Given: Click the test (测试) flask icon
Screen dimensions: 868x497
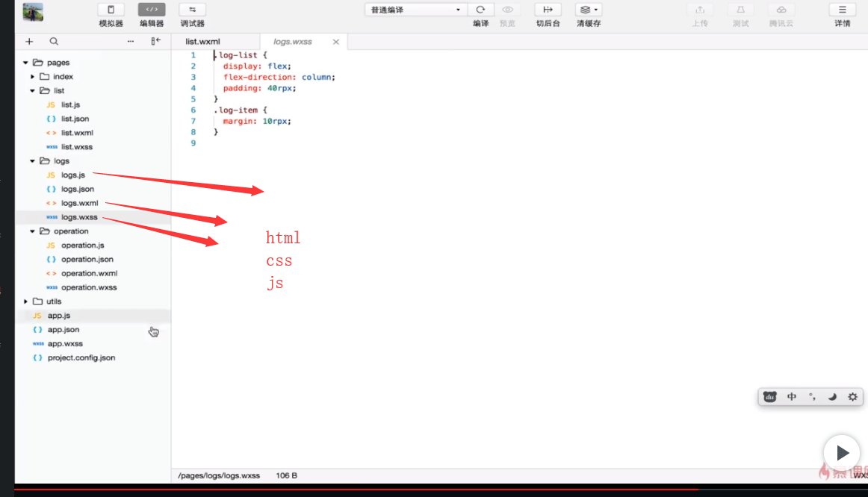Looking at the screenshot, I should click(x=741, y=10).
